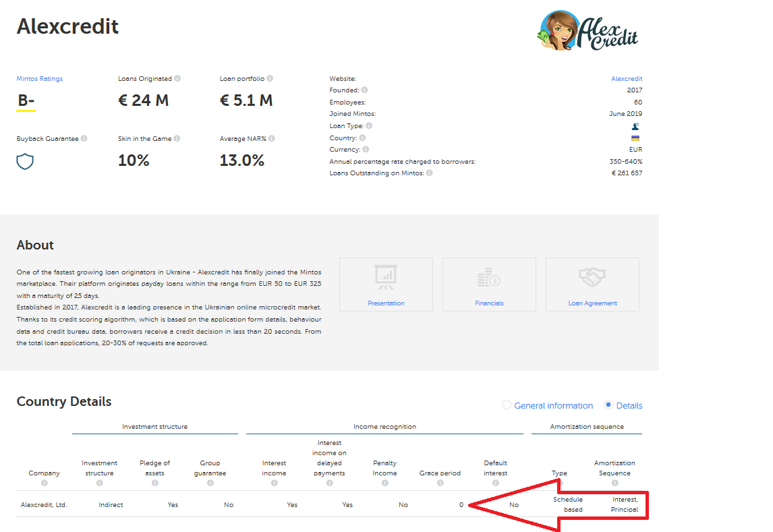
Task: Click the Buyback Guarantee shield icon
Action: coord(25,161)
